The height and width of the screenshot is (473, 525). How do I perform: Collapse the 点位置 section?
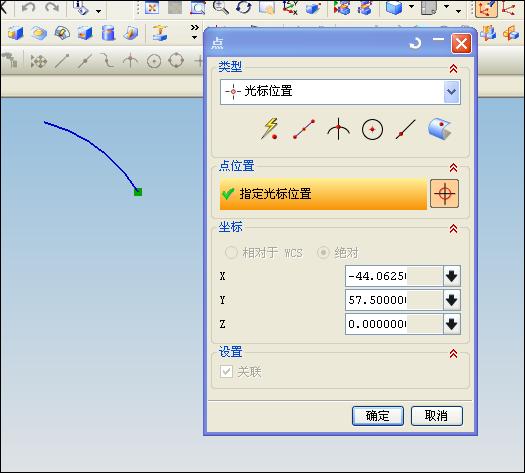[x=453, y=167]
